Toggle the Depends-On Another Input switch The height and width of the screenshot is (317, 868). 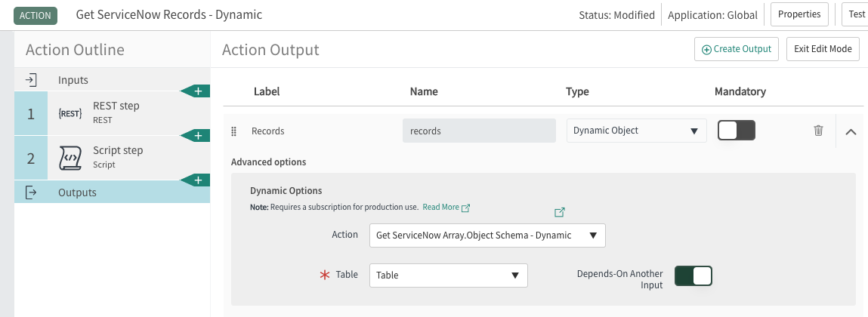693,276
